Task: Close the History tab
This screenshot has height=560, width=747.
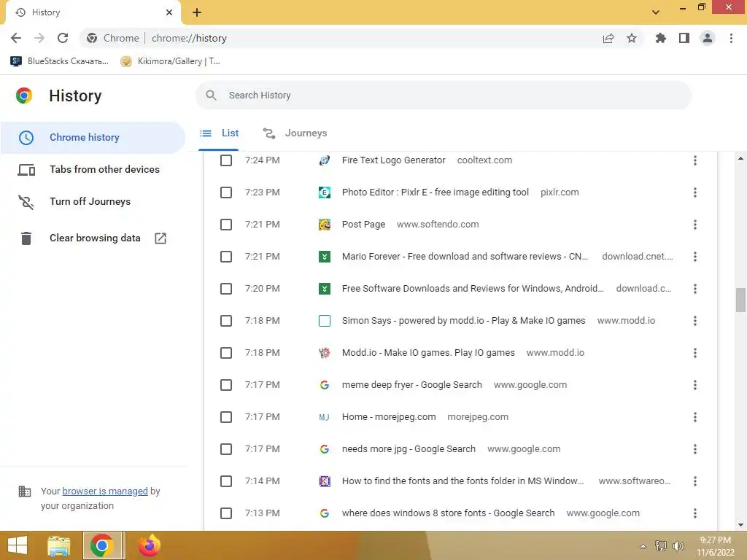Action: [x=169, y=12]
